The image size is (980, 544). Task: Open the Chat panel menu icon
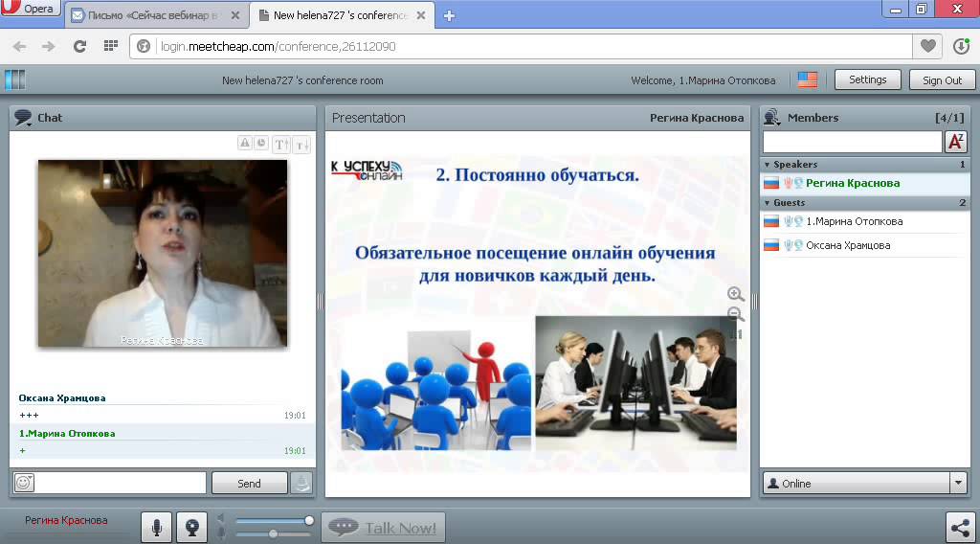click(23, 118)
